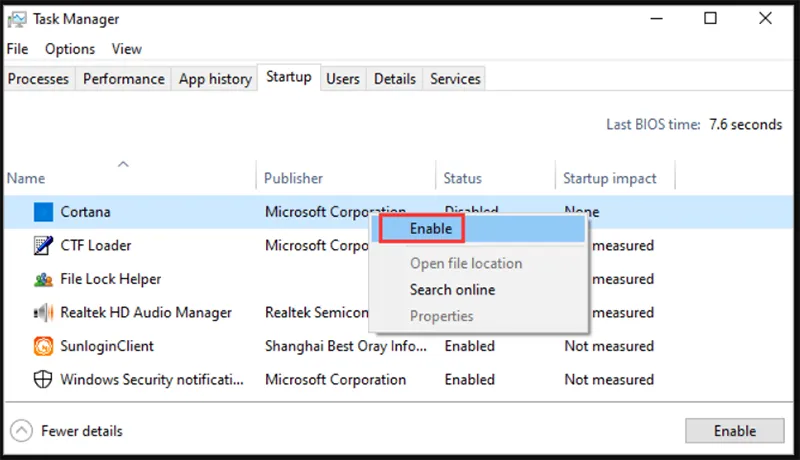Click Not measured impact for Windows Security

point(609,379)
